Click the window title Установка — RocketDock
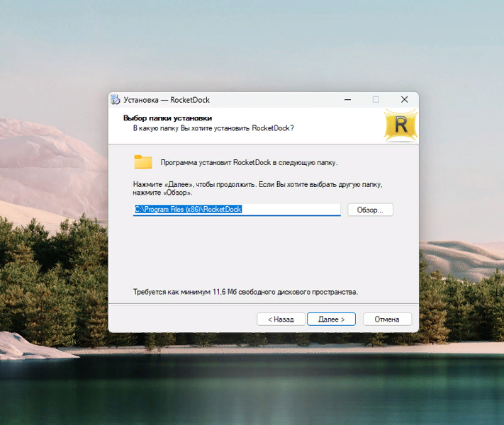Viewport: 504px width, 425px height. [167, 100]
